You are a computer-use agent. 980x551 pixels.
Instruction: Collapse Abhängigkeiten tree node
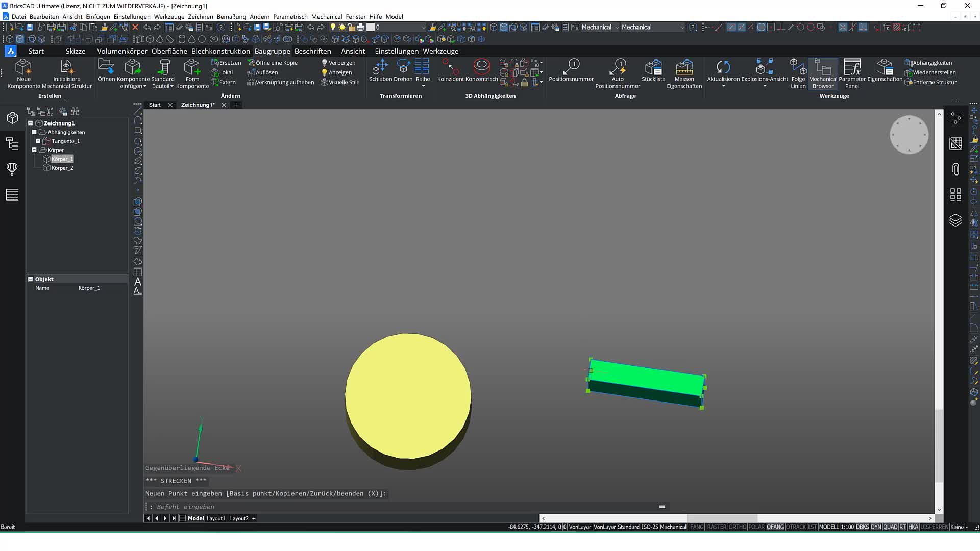34,132
